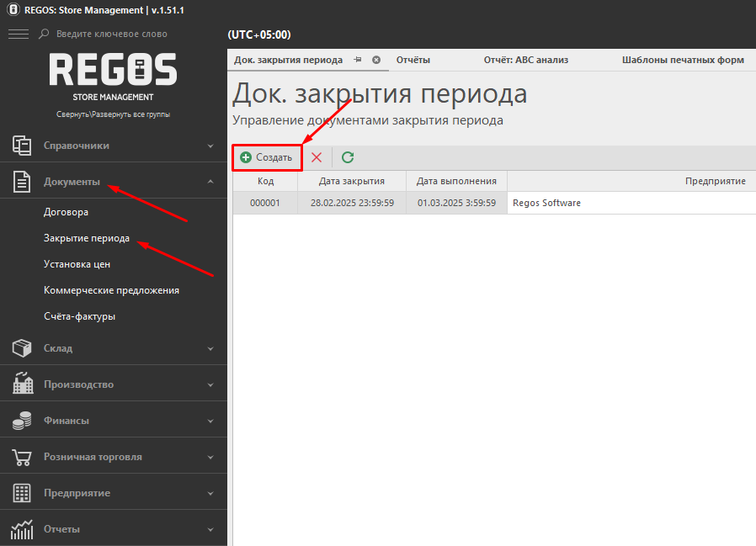Image resolution: width=756 pixels, height=546 pixels.
Task: Click the hamburger menu icon
Action: [x=18, y=34]
